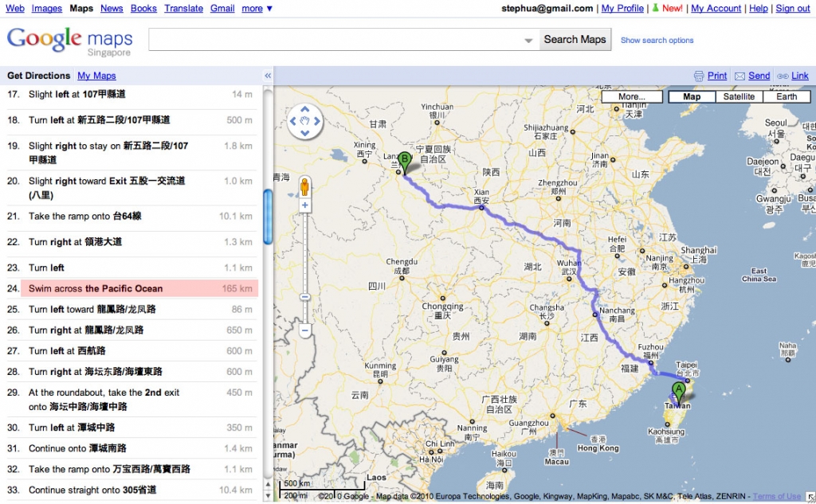Click the Show search options link

click(657, 40)
